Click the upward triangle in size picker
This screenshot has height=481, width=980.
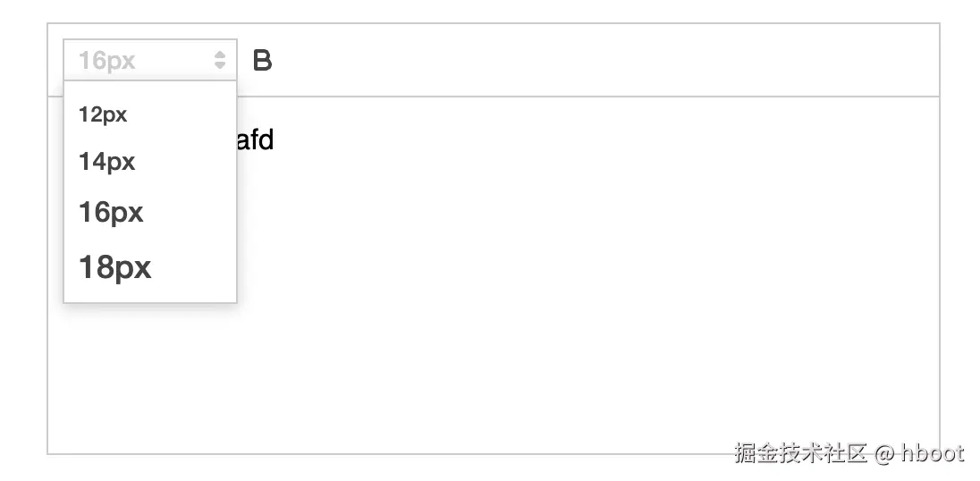tap(220, 55)
